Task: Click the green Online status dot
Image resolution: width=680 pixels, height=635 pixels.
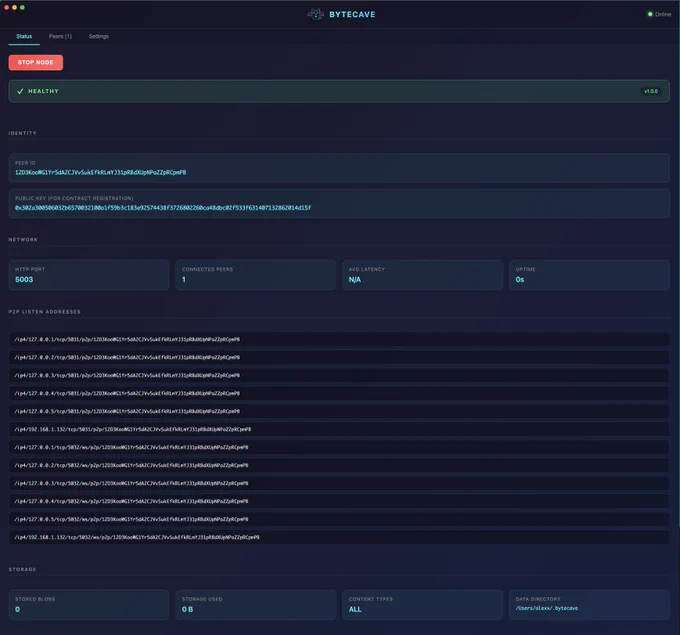Action: point(650,14)
